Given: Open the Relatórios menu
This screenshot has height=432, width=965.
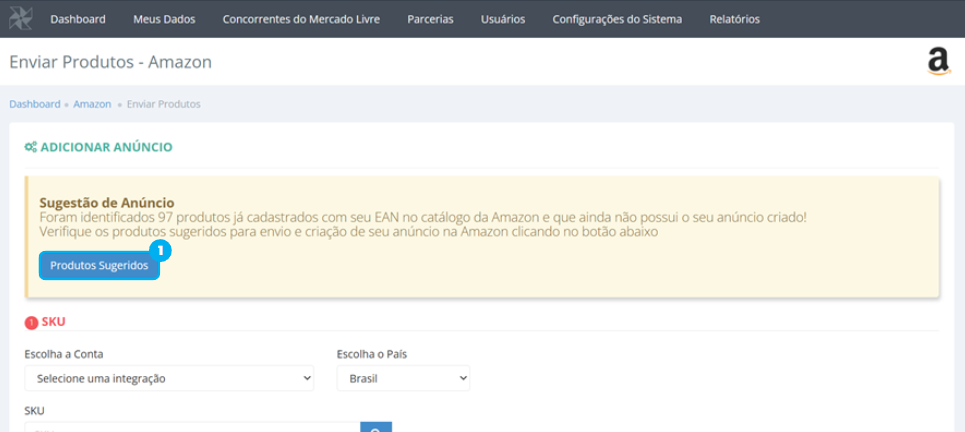Looking at the screenshot, I should [x=734, y=19].
